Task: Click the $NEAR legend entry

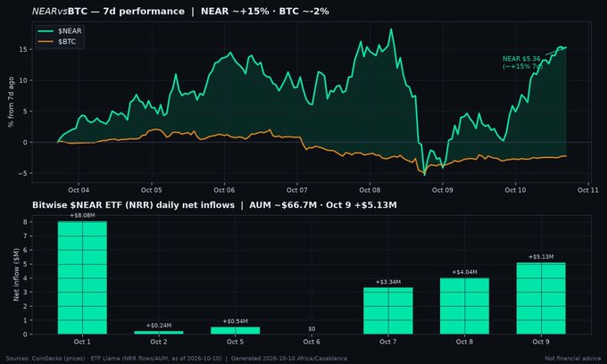Action: [x=60, y=31]
